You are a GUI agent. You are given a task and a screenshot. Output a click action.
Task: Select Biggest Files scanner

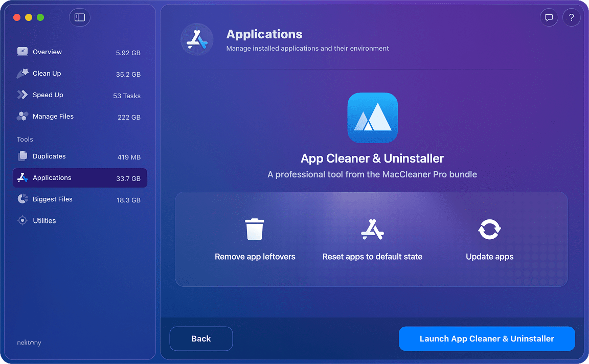click(x=52, y=199)
